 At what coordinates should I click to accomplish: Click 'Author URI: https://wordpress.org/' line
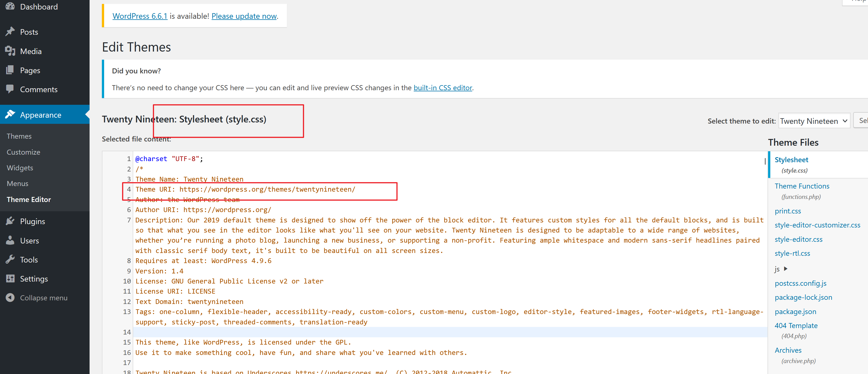coord(203,210)
